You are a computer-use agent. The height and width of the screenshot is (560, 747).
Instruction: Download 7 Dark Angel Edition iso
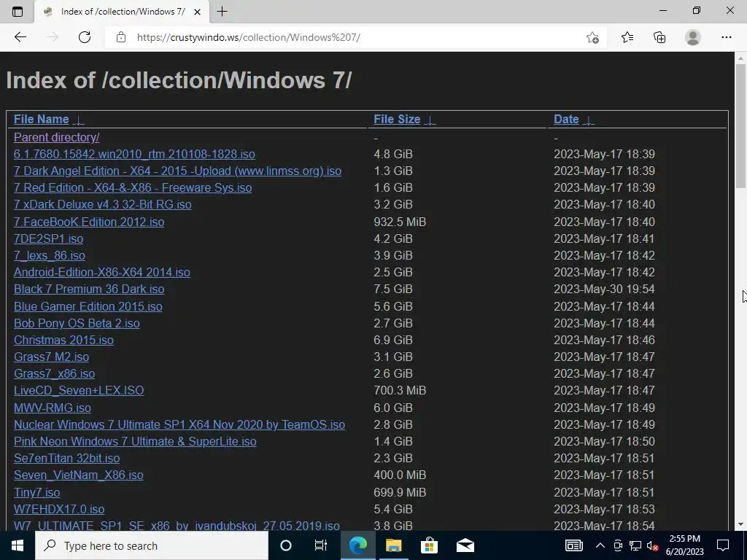click(x=178, y=171)
